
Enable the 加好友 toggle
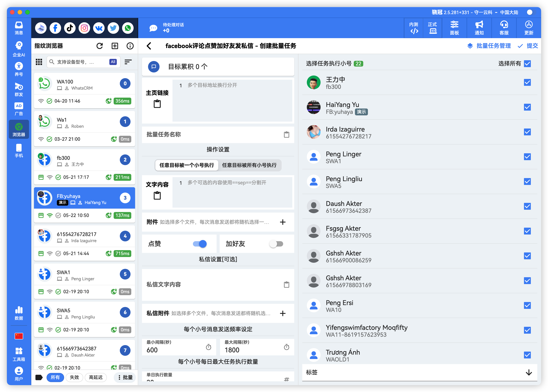pos(276,244)
